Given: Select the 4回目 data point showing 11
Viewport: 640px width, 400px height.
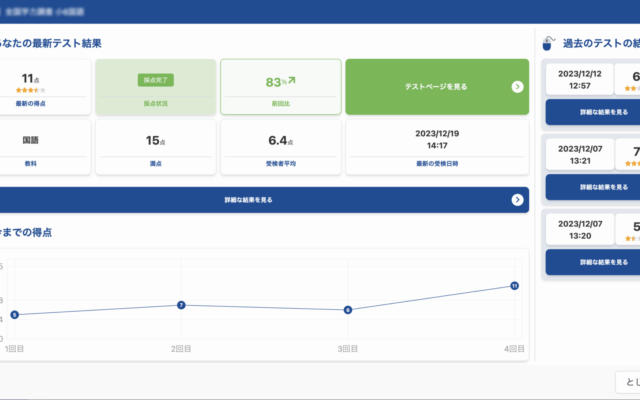Looking at the screenshot, I should click(514, 286).
